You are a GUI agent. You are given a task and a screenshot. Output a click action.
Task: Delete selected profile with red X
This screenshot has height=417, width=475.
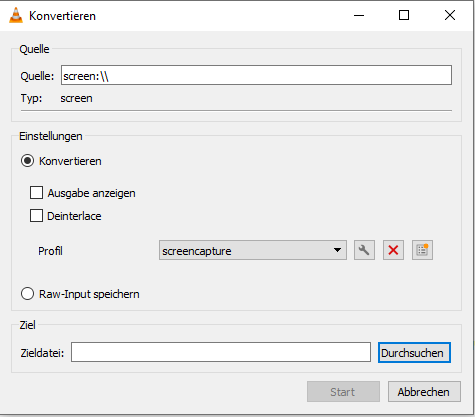coord(393,250)
